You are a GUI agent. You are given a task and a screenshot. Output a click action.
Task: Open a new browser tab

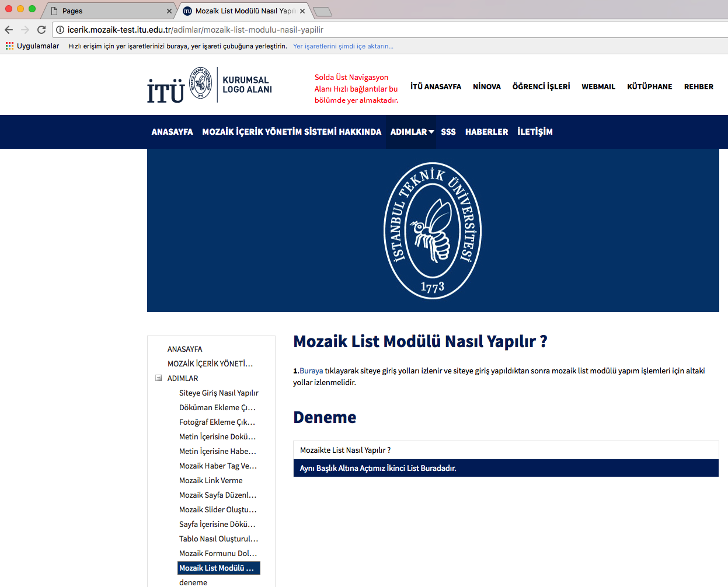(x=322, y=11)
